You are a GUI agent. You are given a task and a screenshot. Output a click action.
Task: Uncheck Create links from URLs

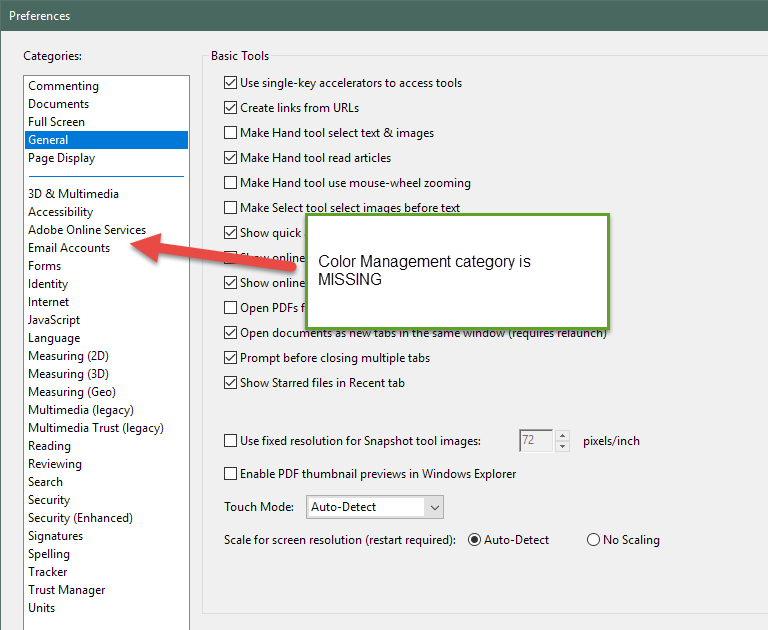(230, 108)
